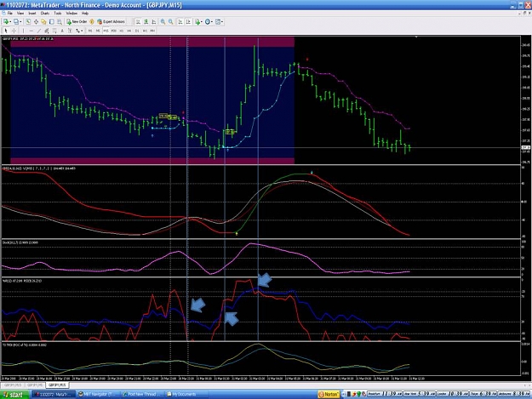The width and height of the screenshot is (532, 399).
Task: Select the Crosshair tool
Action: (14, 31)
